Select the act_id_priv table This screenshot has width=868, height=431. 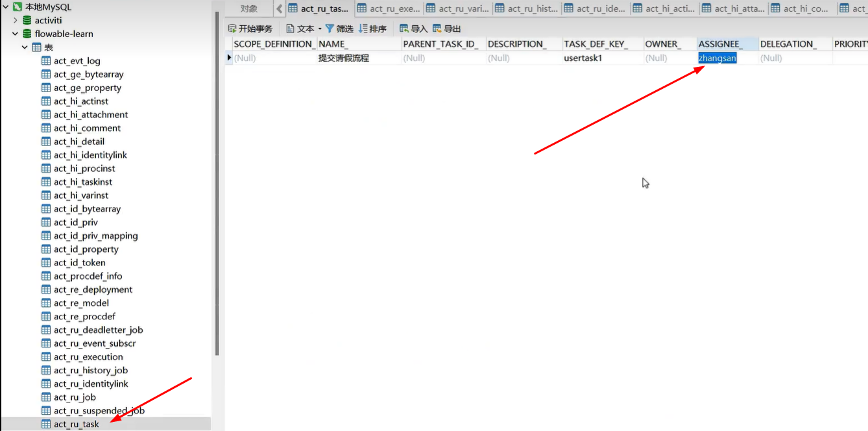pyautogui.click(x=76, y=222)
